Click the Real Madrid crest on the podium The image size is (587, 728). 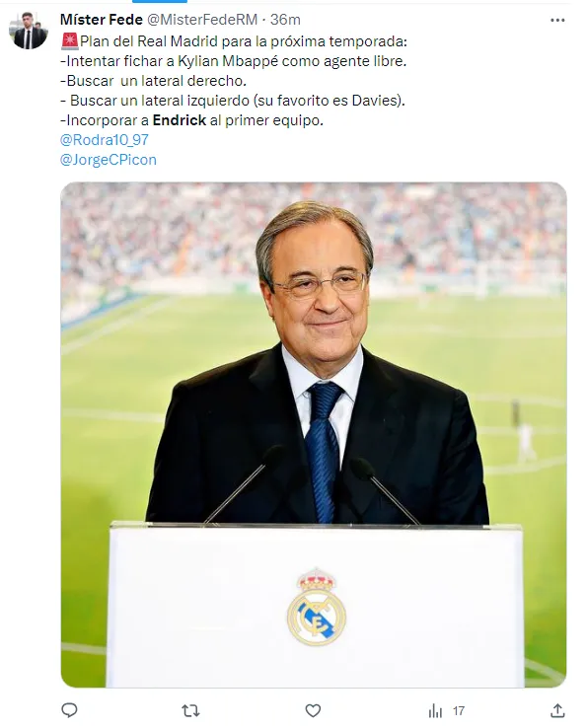[x=317, y=607]
